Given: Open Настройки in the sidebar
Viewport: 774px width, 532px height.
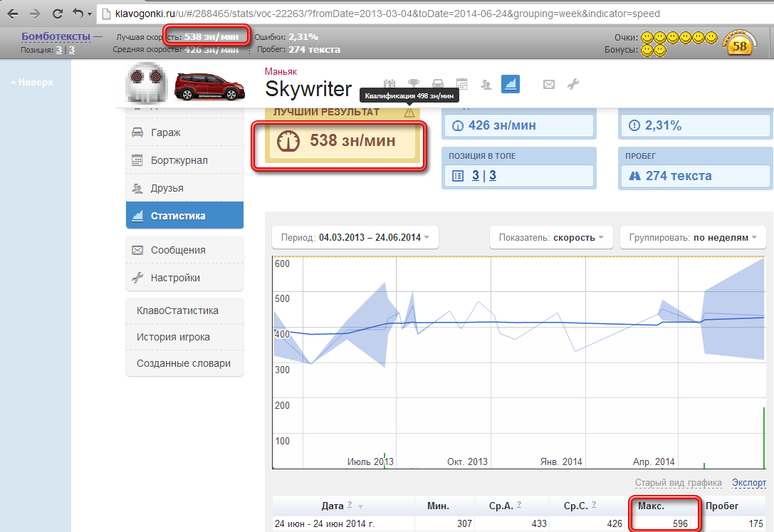Looking at the screenshot, I should click(x=184, y=277).
